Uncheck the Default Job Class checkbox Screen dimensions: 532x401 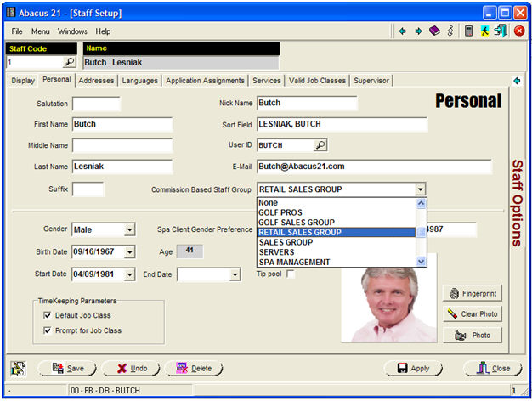48,315
